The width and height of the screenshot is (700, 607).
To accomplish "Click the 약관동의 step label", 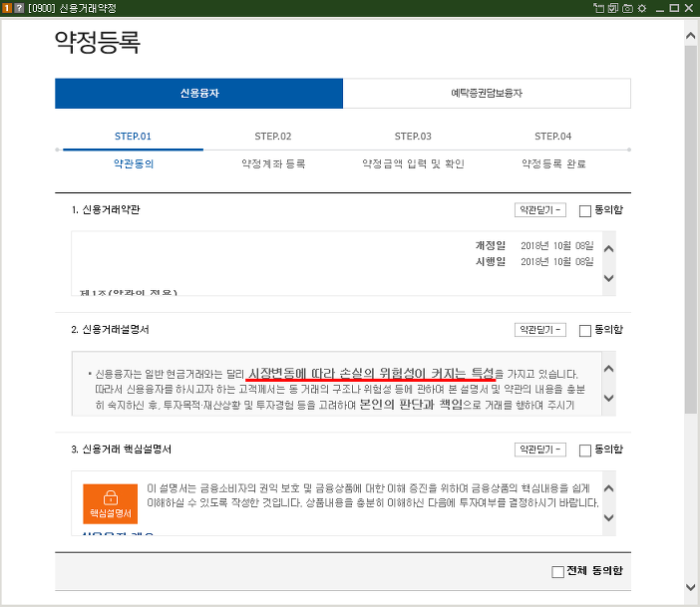I will (134, 163).
